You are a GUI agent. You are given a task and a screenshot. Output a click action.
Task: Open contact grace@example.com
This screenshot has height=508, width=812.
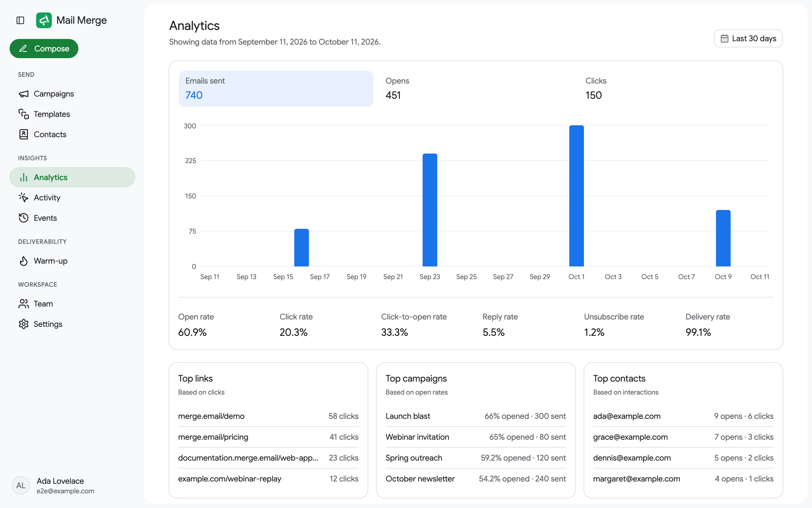coord(683,437)
